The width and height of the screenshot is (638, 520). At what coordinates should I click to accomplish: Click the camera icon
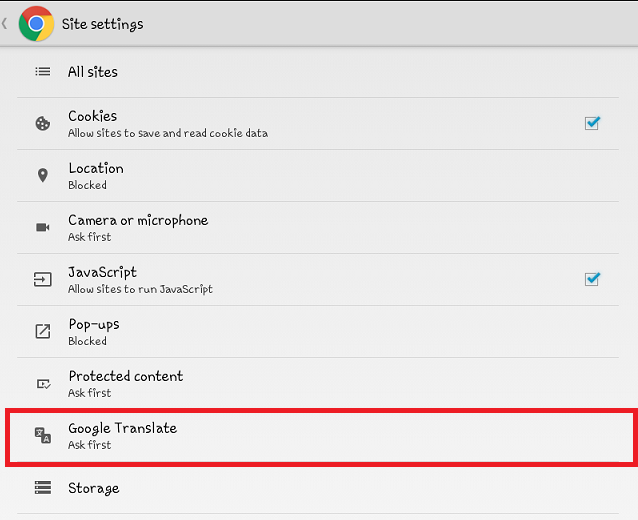43,227
